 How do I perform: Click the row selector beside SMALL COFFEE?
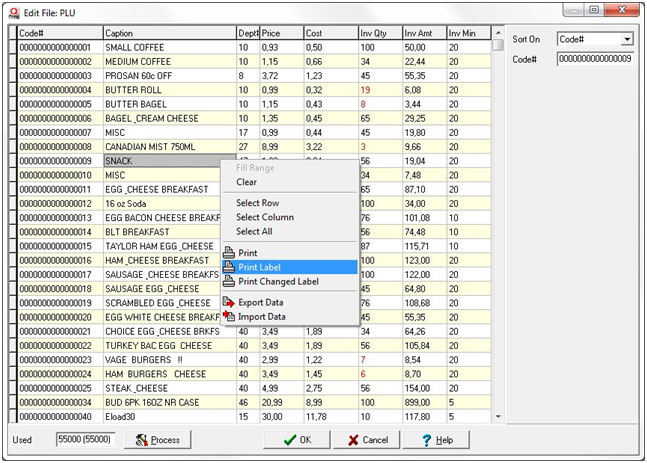point(13,47)
